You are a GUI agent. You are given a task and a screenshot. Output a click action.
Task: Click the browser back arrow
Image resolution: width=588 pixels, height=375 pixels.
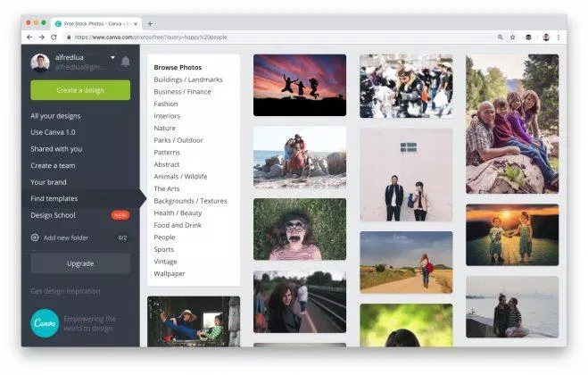click(29, 37)
